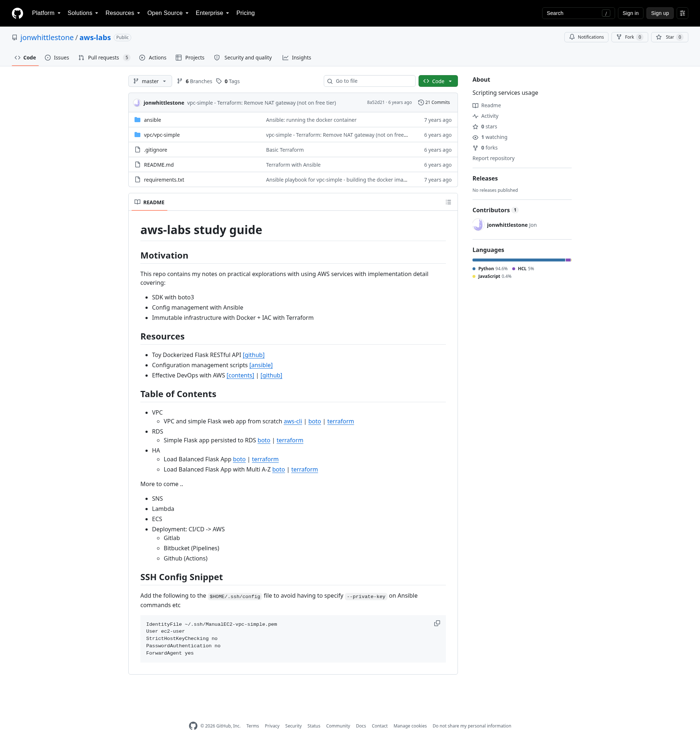
Task: Click the search magnifier in Go to file
Action: (x=330, y=81)
